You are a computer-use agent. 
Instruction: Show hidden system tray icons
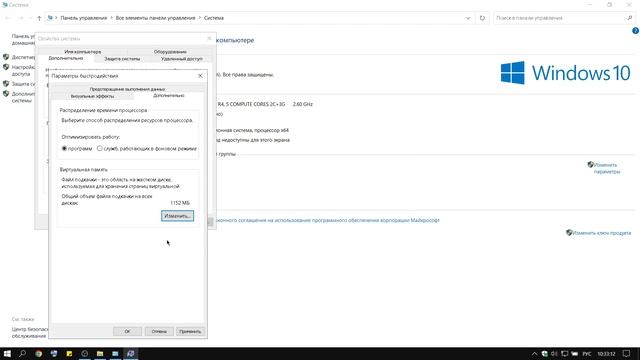[x=534, y=353]
